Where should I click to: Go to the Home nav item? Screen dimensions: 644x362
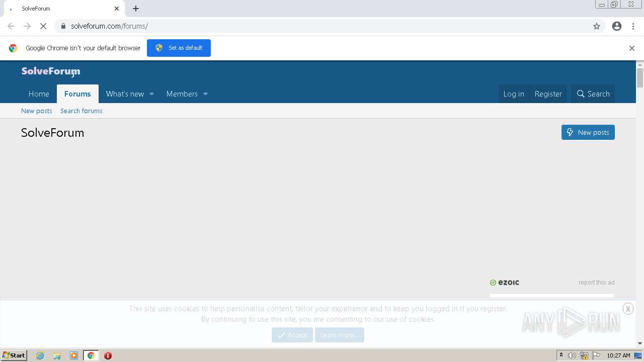[39, 94]
